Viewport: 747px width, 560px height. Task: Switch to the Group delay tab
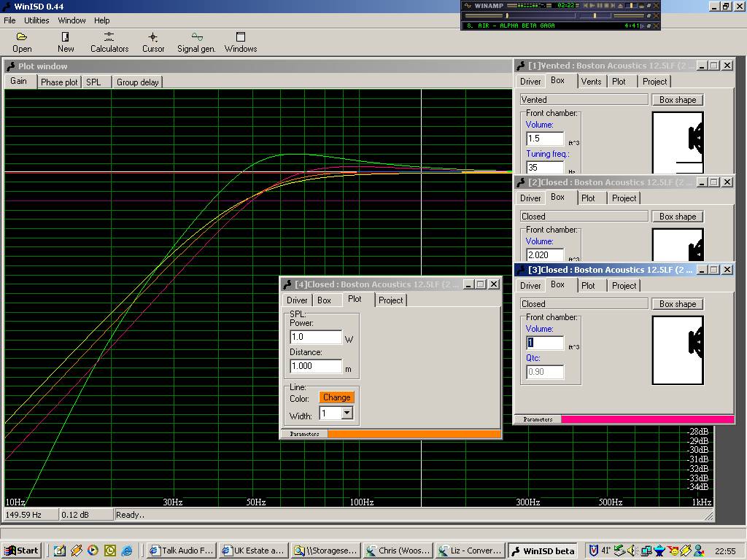point(137,82)
